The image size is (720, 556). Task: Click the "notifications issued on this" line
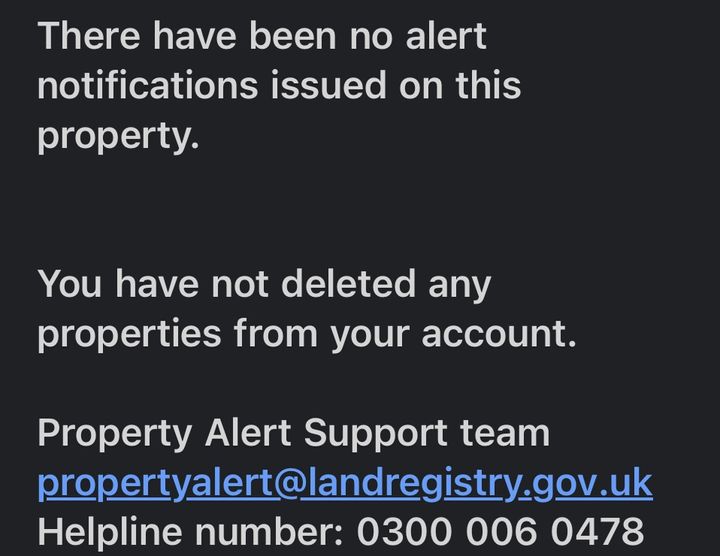click(279, 85)
